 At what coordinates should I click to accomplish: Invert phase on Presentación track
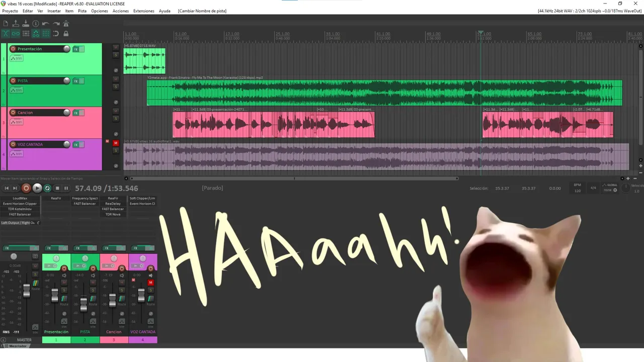click(x=116, y=70)
